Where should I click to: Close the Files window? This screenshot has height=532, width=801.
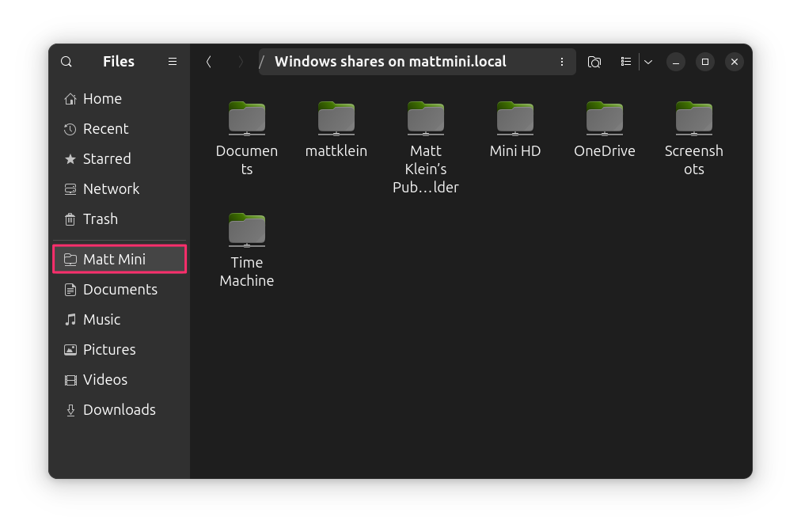[x=735, y=62]
